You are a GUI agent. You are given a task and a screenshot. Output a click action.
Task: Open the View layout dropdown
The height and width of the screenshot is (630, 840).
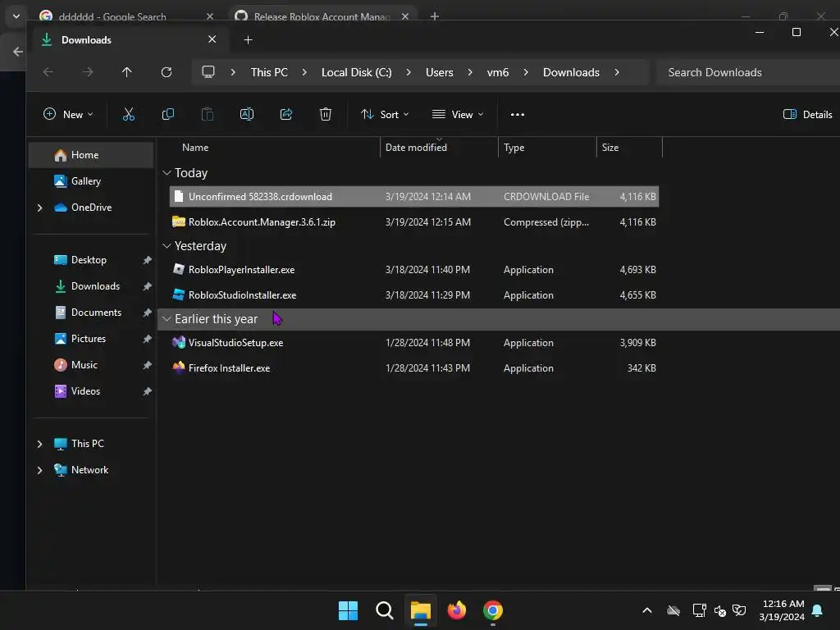(458, 114)
